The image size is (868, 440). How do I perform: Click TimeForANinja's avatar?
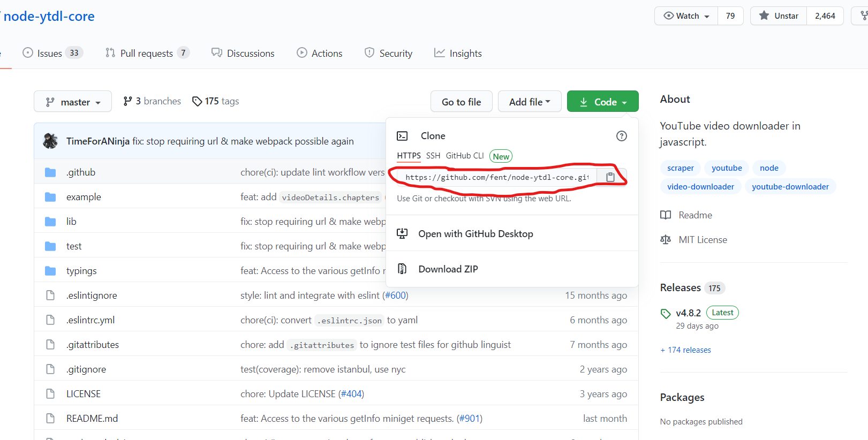[50, 141]
